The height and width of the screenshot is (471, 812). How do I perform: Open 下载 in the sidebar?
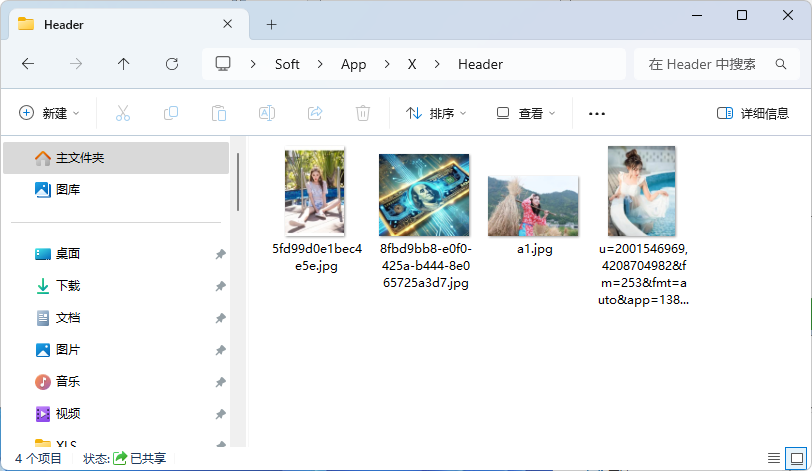click(116, 286)
